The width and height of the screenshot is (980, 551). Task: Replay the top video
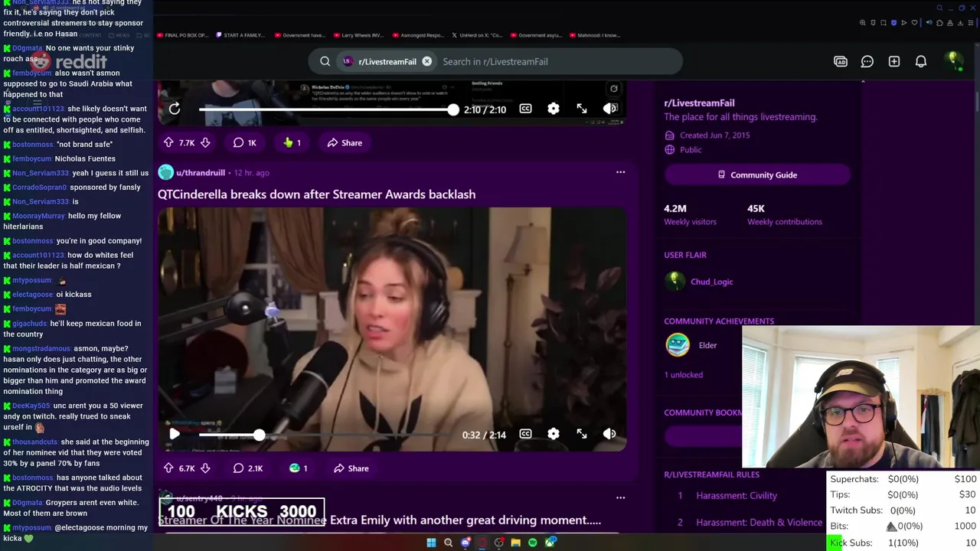coord(175,109)
